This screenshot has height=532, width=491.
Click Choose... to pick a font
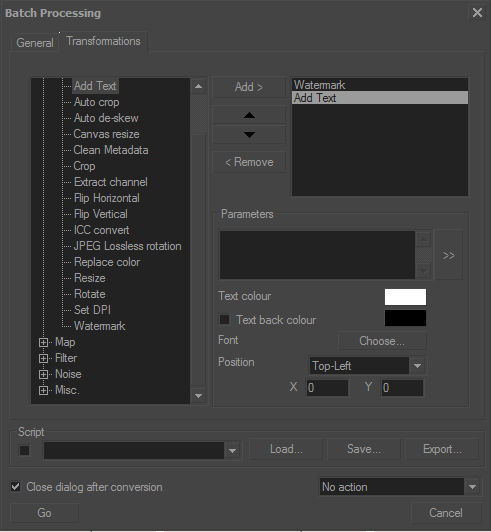coord(382,341)
